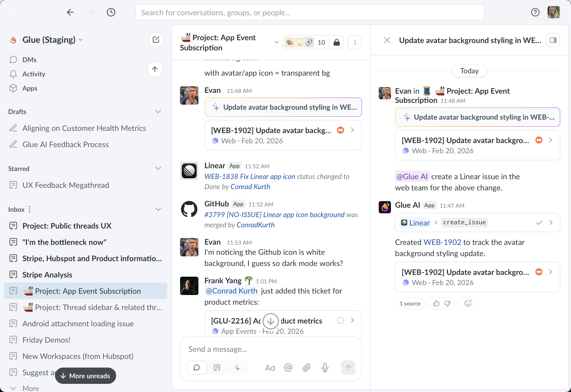Click the scroll-to-bottom arrow in conversation

pyautogui.click(x=270, y=321)
